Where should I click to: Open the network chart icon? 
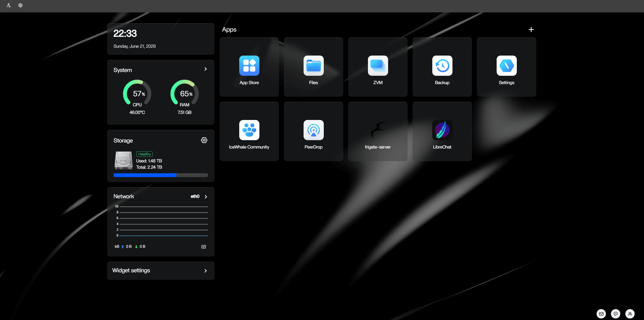coord(204,247)
